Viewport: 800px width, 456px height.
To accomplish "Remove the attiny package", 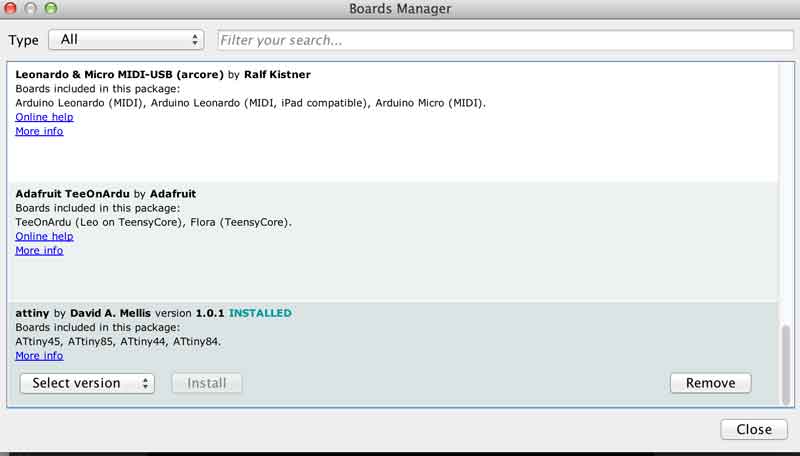I will pyautogui.click(x=710, y=383).
